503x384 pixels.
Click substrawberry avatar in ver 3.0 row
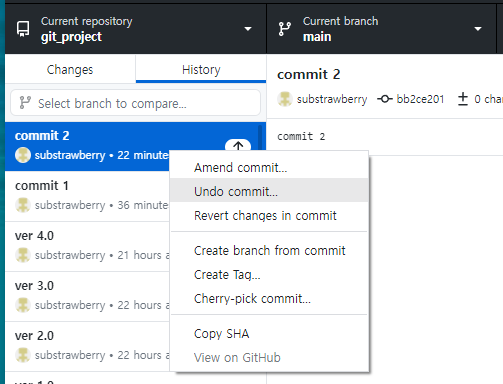pos(23,305)
